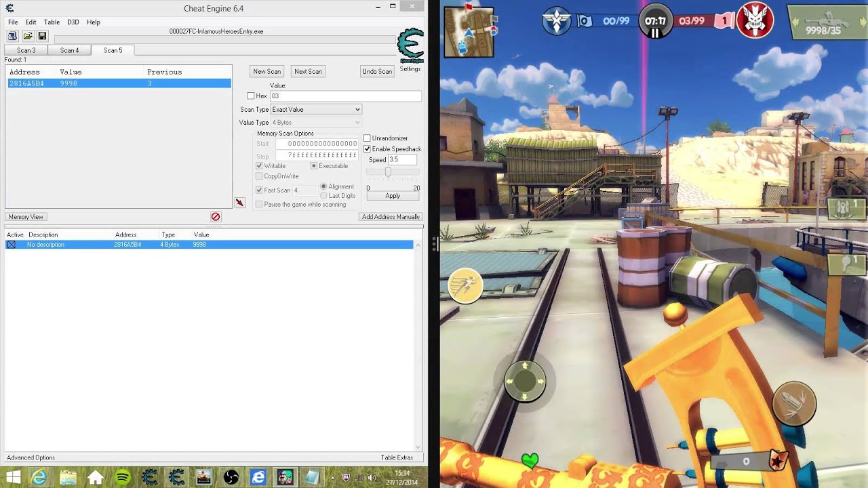Tap the bullet fire button

point(794,404)
